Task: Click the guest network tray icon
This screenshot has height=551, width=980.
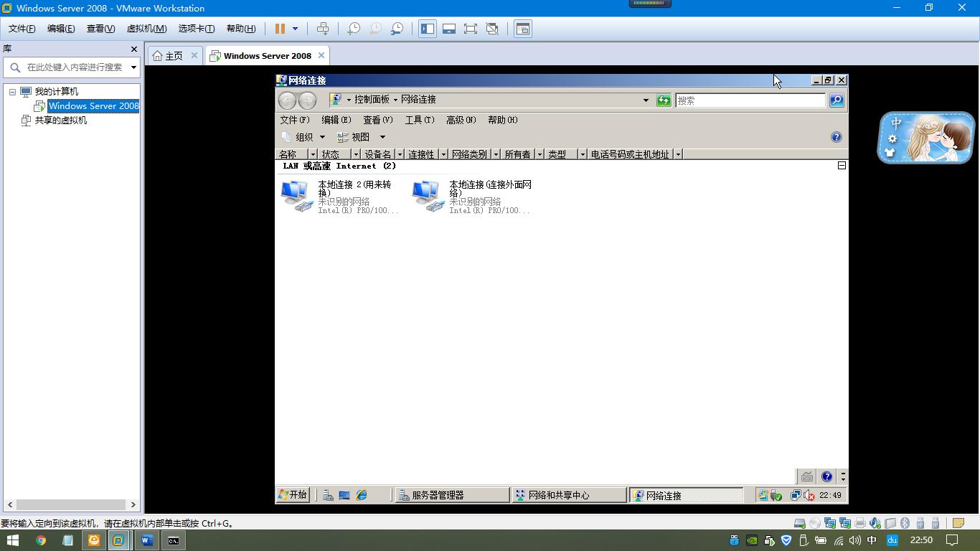Action: point(796,495)
